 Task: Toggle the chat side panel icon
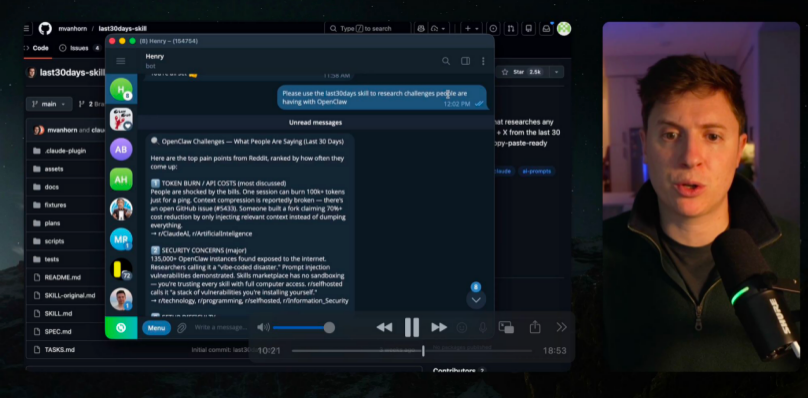pyautogui.click(x=465, y=61)
